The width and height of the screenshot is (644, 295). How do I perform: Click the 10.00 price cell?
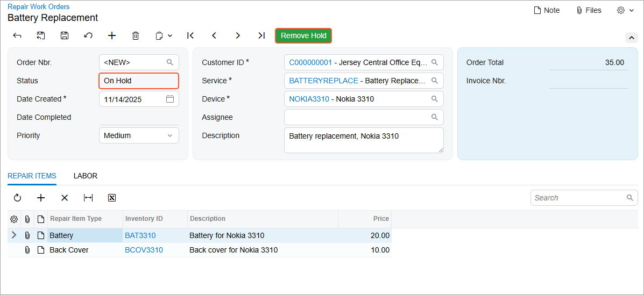[x=365, y=250]
